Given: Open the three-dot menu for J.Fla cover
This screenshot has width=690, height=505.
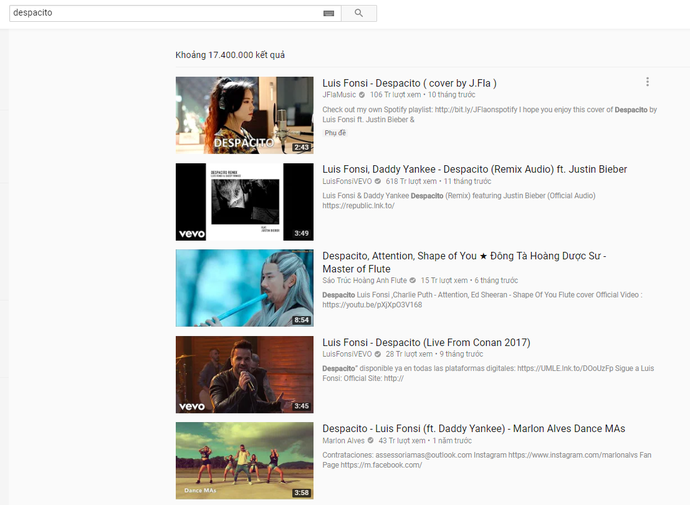Looking at the screenshot, I should [647, 82].
